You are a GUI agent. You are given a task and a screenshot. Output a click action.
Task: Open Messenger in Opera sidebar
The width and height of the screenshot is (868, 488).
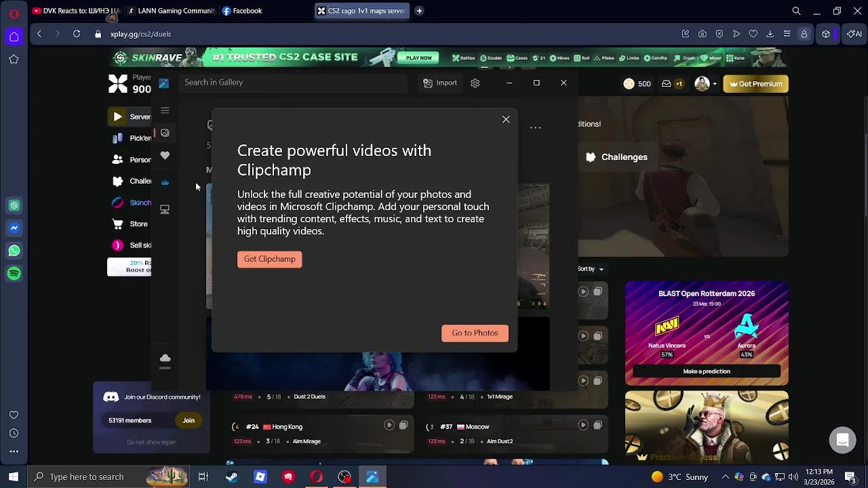pyautogui.click(x=14, y=228)
